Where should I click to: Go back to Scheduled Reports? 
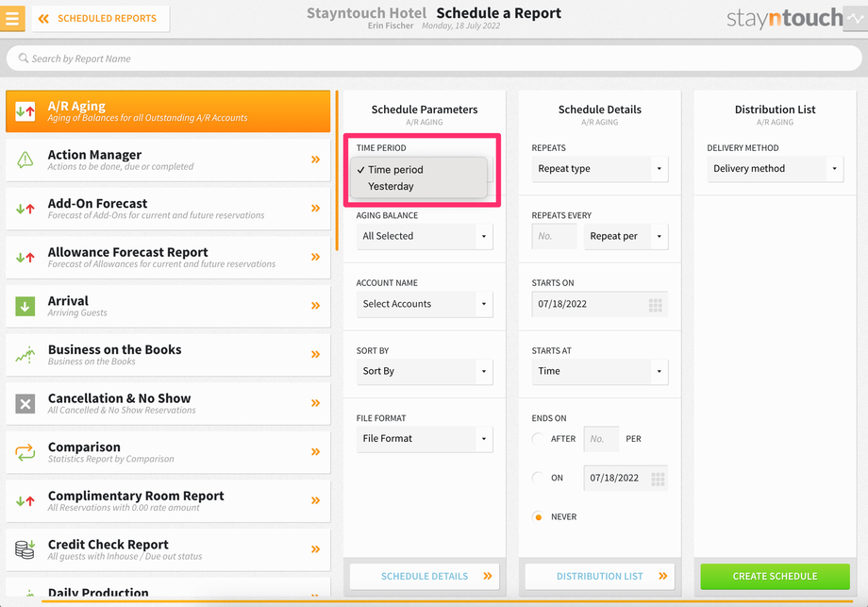tap(101, 19)
